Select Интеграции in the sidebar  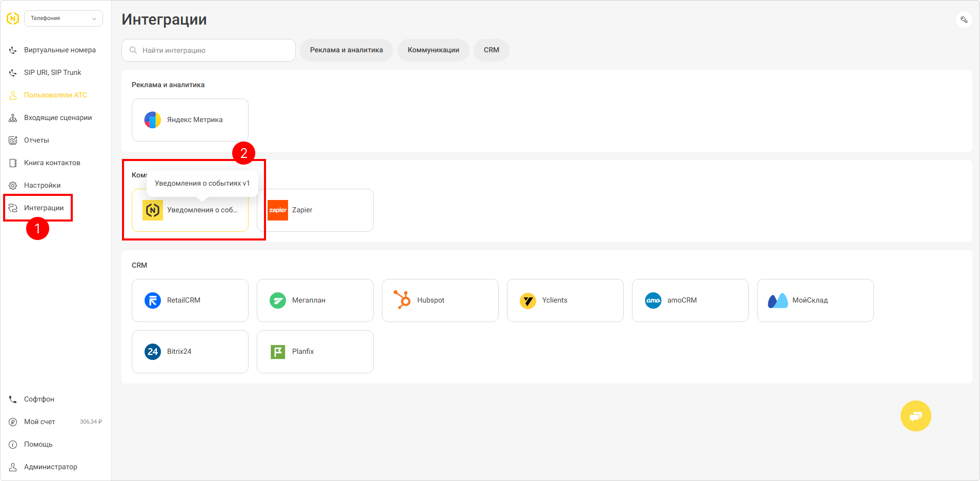[44, 208]
